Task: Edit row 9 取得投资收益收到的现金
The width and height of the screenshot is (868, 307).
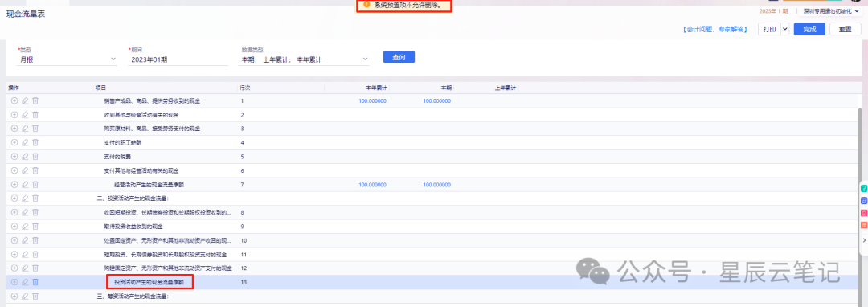Action: click(x=25, y=227)
